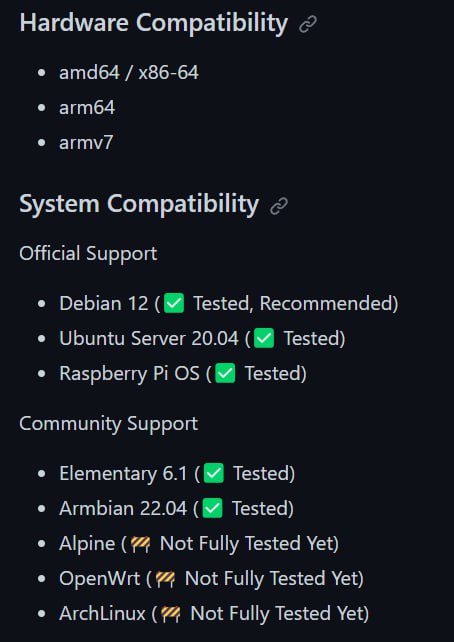Viewport: 454px width, 642px height.
Task: Click green checkmark beside Raspberry Pi OS
Action: tap(225, 373)
